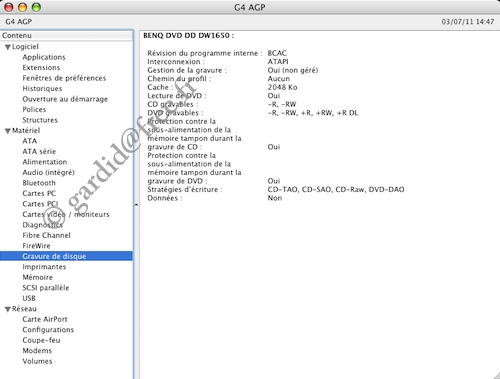The width and height of the screenshot is (500, 379).
Task: Click the ATAPI interconnexion value
Action: [278, 62]
